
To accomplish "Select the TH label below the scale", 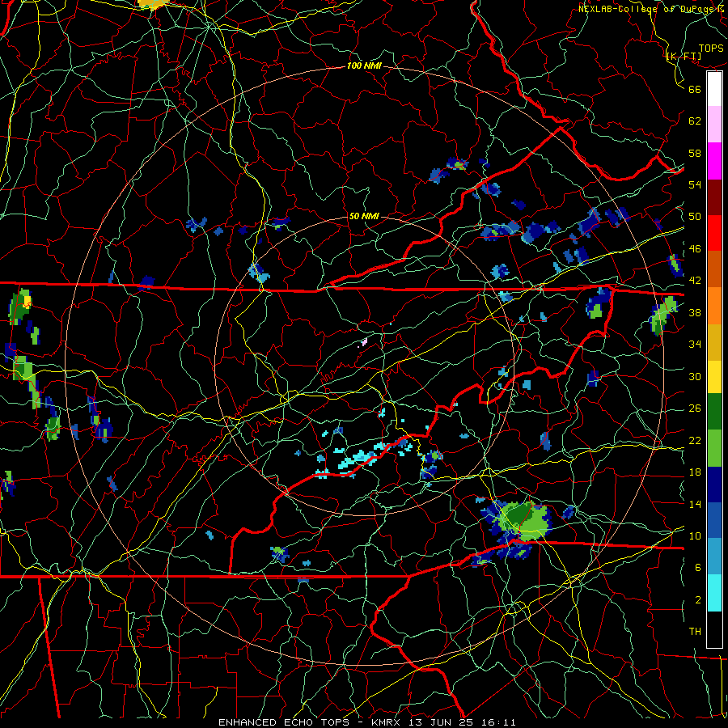I will (695, 632).
